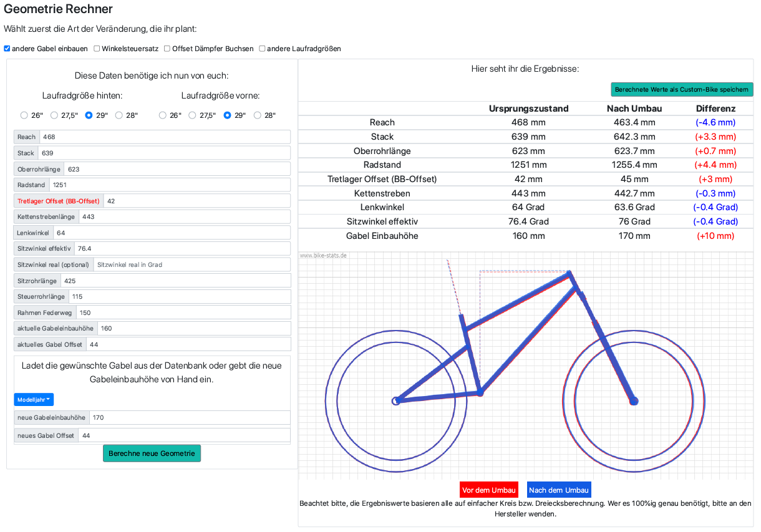Screen dimensions: 761x532
Task: Select 28" front wheel radio button
Action: coord(258,115)
